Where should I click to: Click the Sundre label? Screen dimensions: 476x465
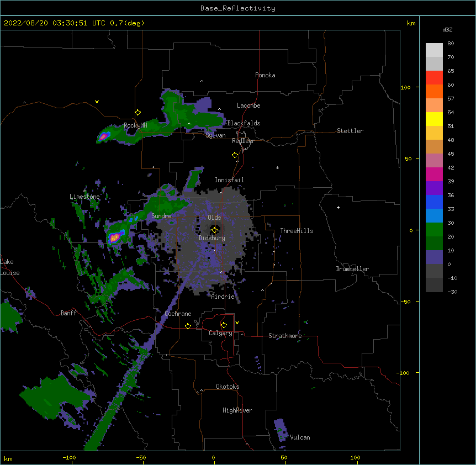(161, 216)
